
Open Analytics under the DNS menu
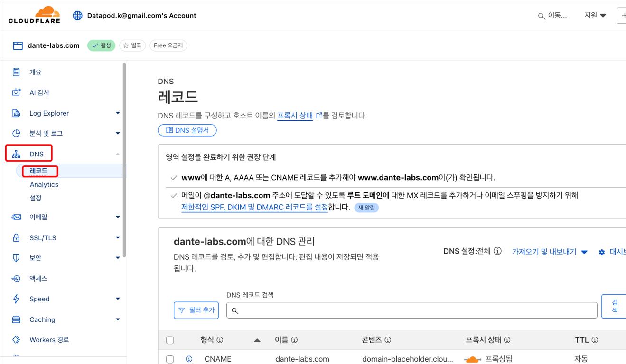point(44,184)
